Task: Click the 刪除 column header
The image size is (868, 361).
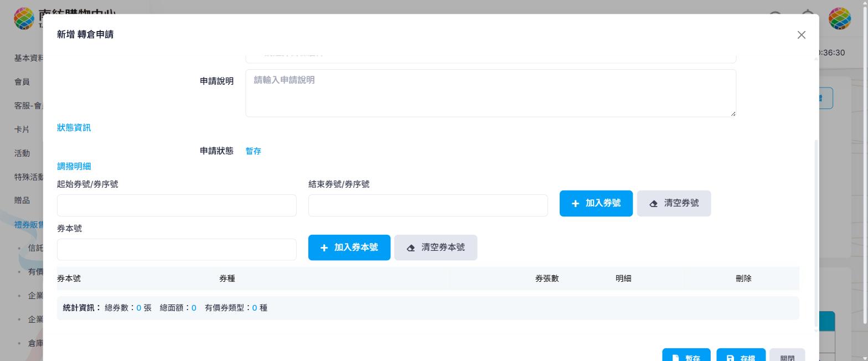Action: coord(743,279)
